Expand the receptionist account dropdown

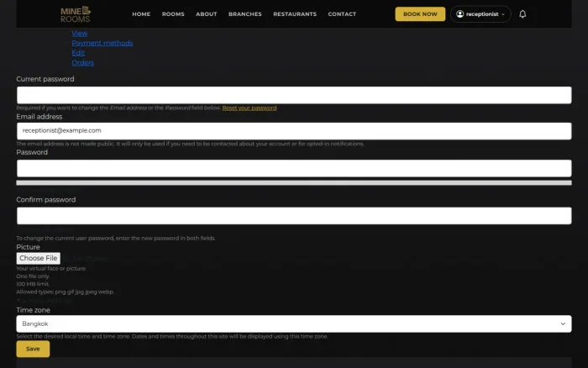pos(480,14)
